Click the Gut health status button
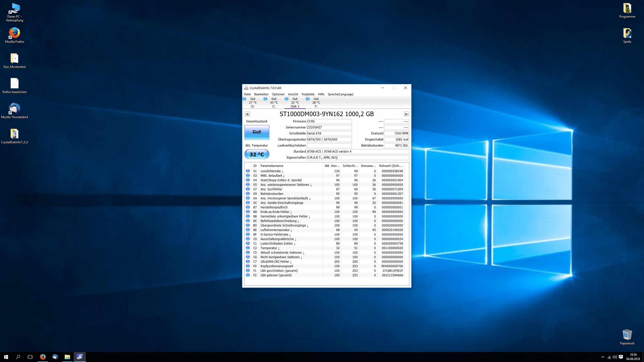The width and height of the screenshot is (644, 362). pyautogui.click(x=257, y=132)
